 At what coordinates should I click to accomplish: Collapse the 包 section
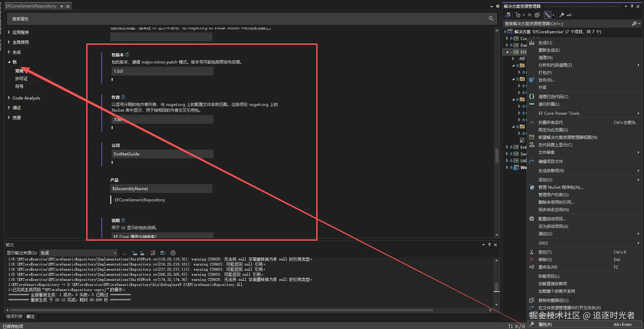pos(9,62)
